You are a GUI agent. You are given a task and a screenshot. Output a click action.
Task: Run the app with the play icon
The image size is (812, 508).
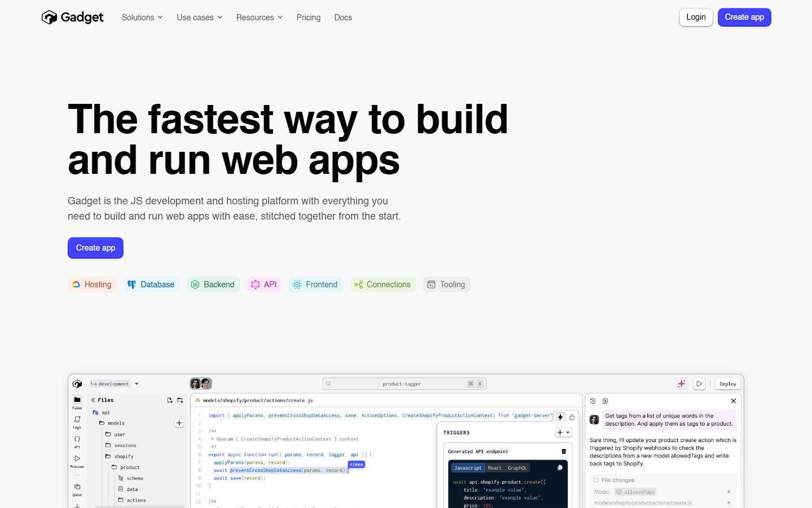click(699, 383)
